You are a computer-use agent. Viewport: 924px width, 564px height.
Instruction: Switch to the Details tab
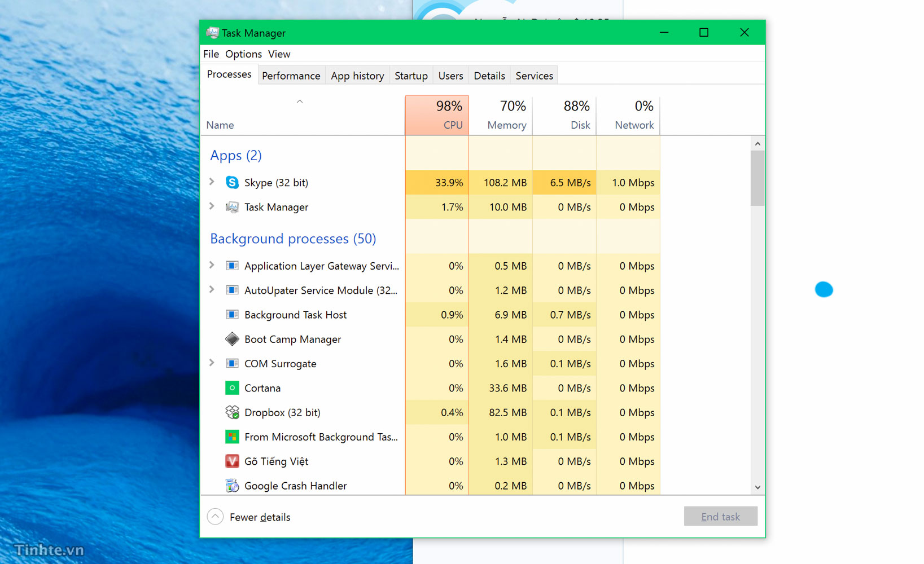tap(489, 76)
